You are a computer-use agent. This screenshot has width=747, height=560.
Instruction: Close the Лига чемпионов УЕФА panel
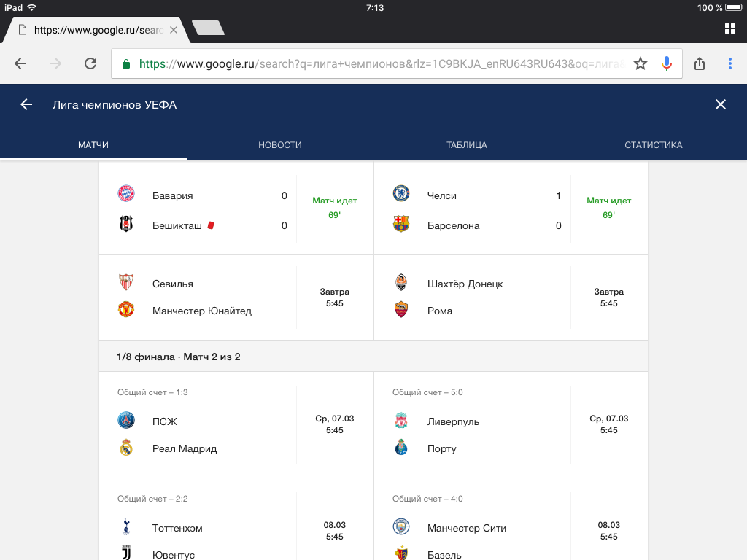[x=721, y=104]
